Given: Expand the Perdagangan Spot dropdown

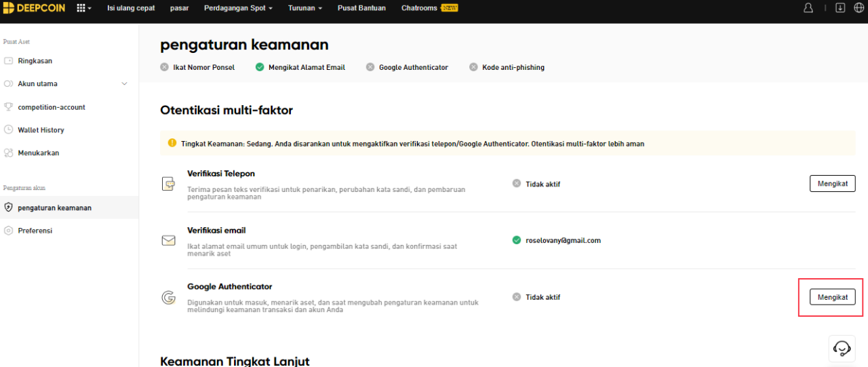Looking at the screenshot, I should (x=238, y=8).
